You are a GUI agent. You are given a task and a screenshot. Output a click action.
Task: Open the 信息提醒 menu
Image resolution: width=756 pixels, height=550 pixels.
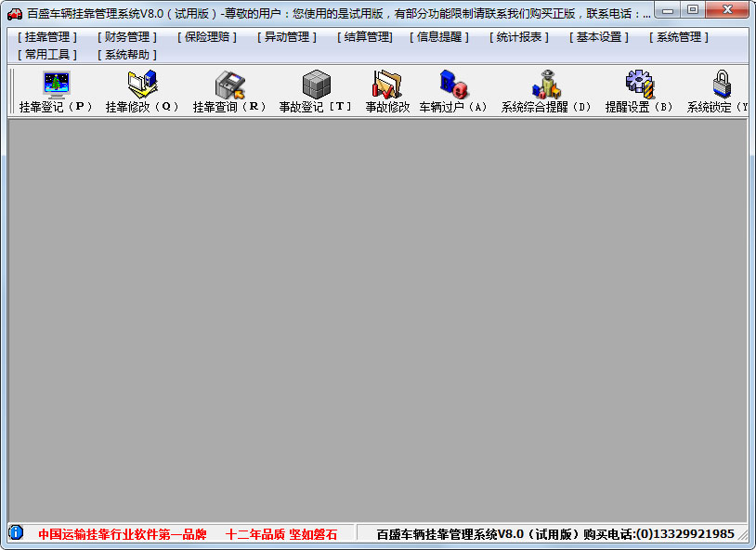439,37
